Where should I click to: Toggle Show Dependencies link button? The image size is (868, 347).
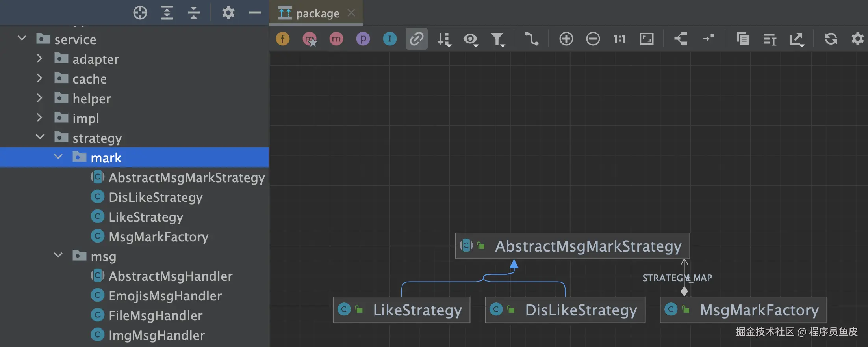[x=417, y=39]
